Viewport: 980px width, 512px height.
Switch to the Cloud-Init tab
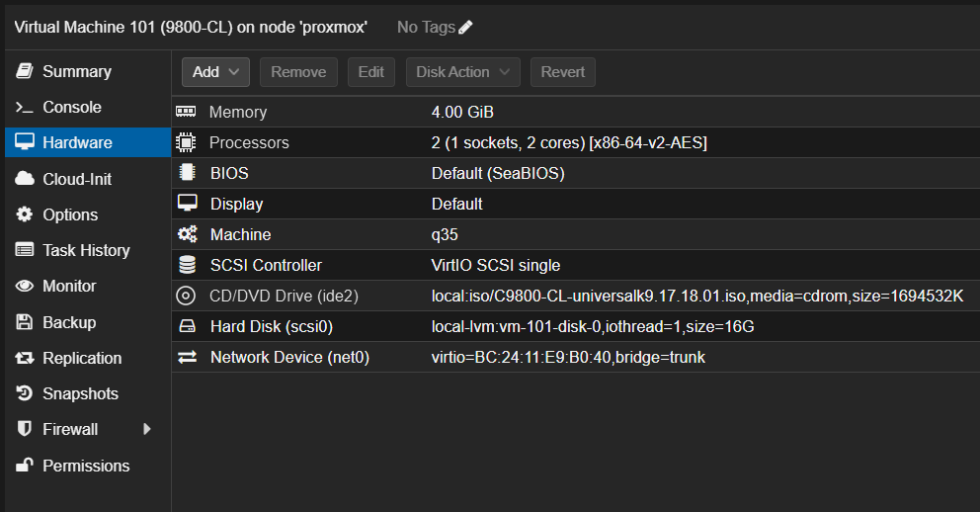pos(88,179)
